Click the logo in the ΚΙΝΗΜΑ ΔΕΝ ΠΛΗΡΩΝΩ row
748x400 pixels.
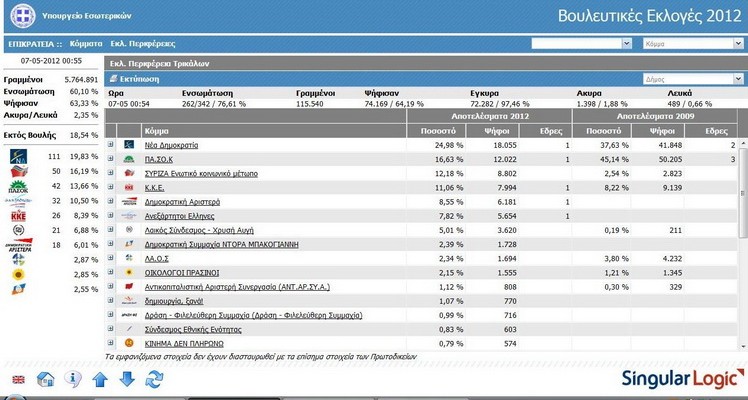(x=129, y=343)
